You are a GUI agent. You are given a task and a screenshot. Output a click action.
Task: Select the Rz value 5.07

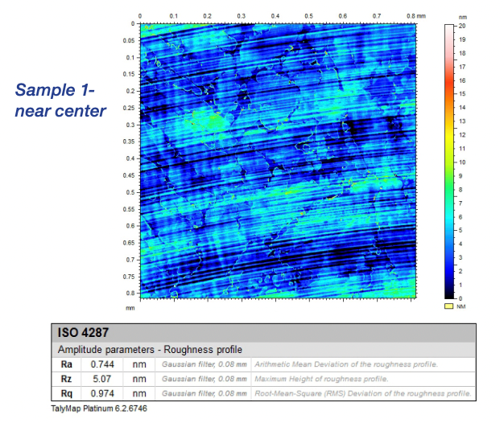tap(105, 379)
